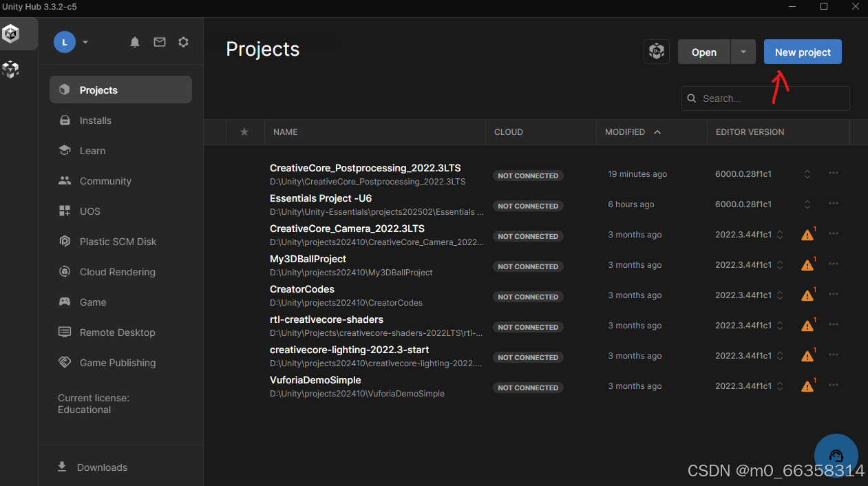The image size is (868, 486).
Task: Click the Unity logo icon in the left rail
Action: pyautogui.click(x=11, y=33)
